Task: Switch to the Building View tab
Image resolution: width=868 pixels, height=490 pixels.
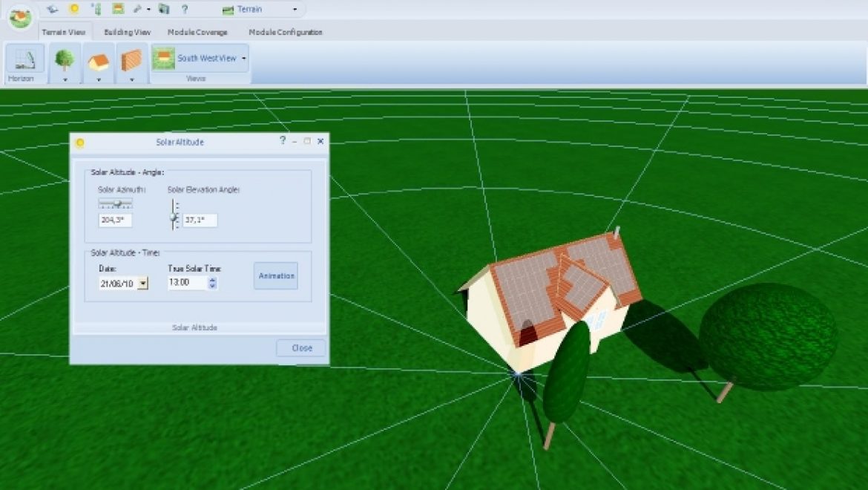Action: coord(128,32)
